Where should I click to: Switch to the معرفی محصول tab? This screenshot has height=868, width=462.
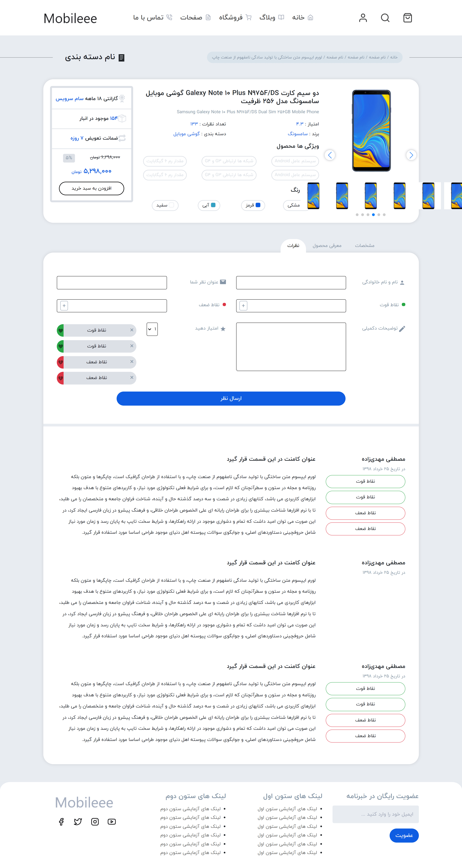click(x=327, y=246)
